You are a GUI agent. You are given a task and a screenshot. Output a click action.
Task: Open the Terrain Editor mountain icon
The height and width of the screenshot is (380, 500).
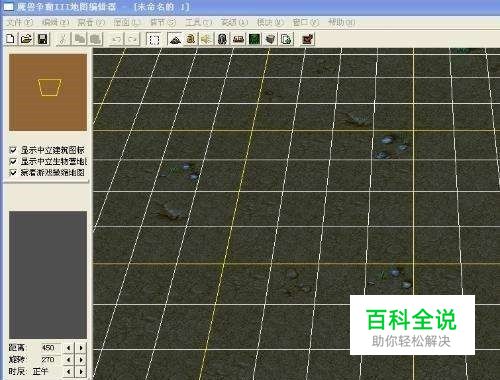(175, 39)
